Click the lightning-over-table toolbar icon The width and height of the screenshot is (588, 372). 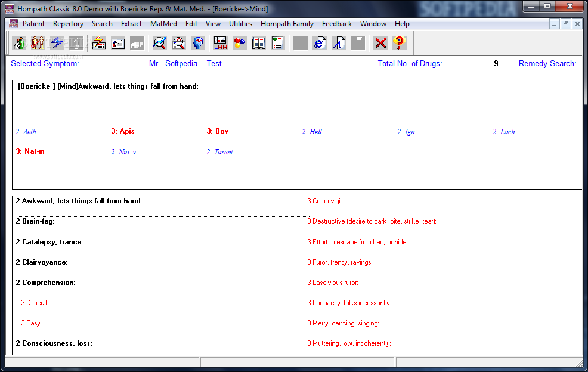point(98,43)
